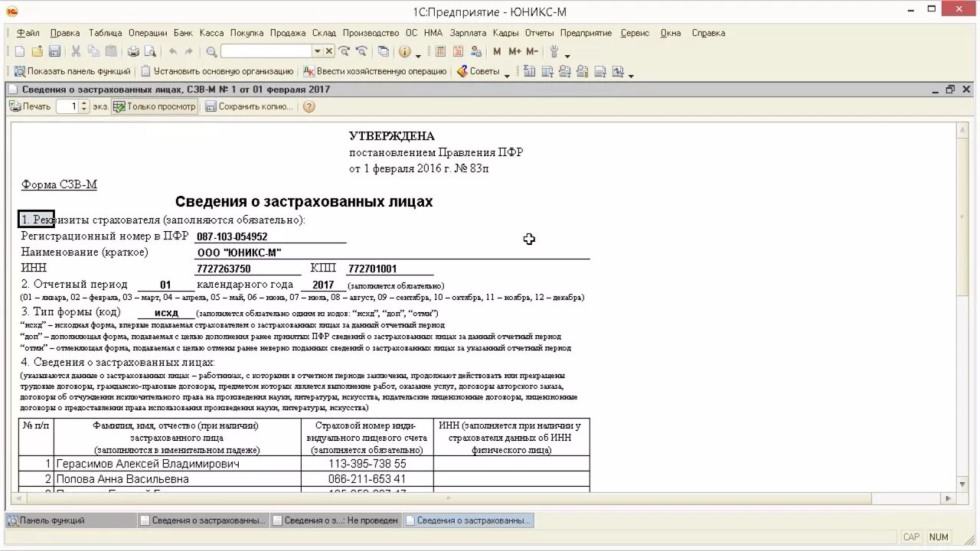The height and width of the screenshot is (551, 980).
Task: Click the Undo arrow icon
Action: tap(172, 51)
